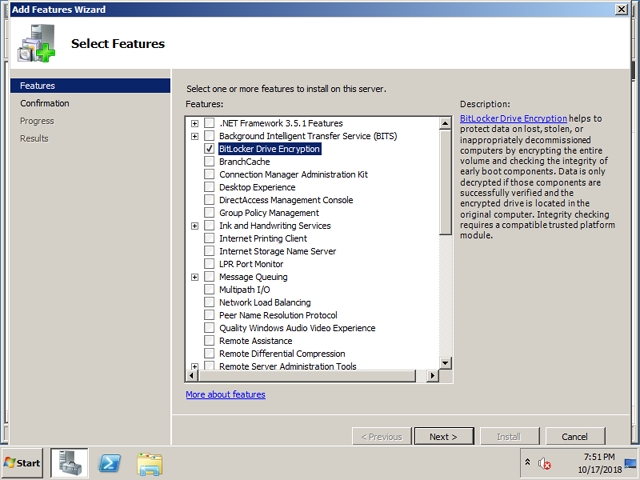The image size is (640, 480).
Task: Expand Ink and Handwriting Services node
Action: point(195,226)
